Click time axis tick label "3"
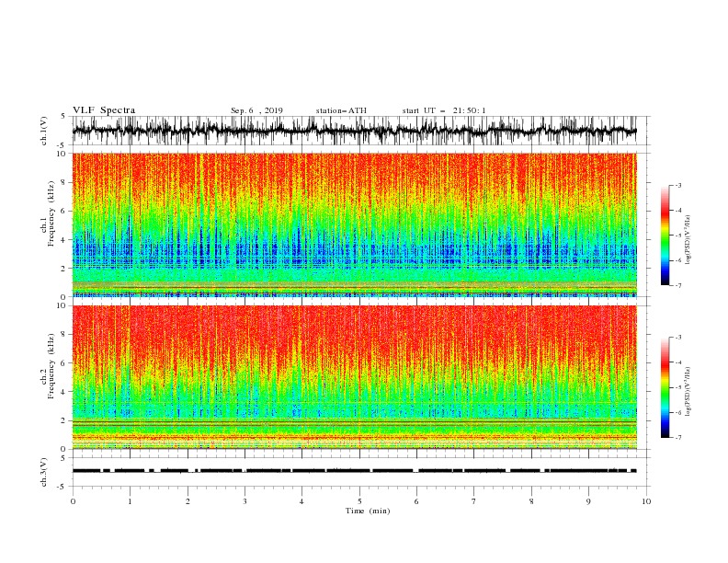This screenshot has width=728, height=563. pos(245,501)
